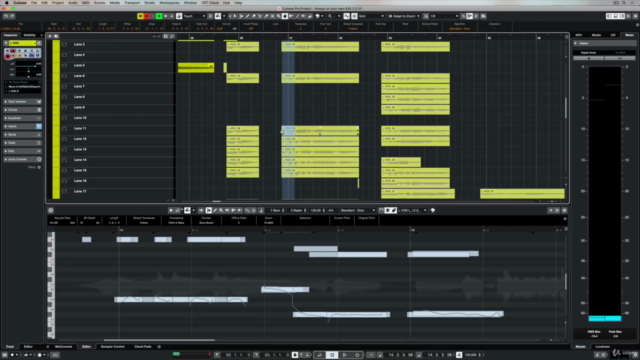The height and width of the screenshot is (360, 640).
Task: Expand the Inserts inspector section
Action: (x=22, y=127)
